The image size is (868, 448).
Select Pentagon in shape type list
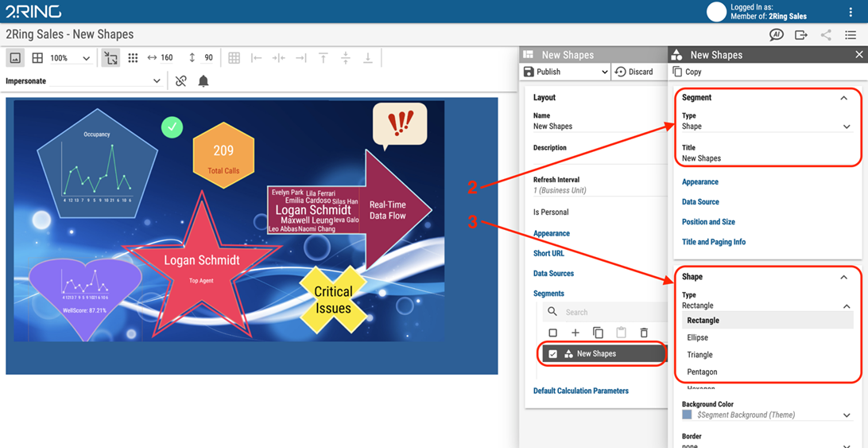pos(767,372)
